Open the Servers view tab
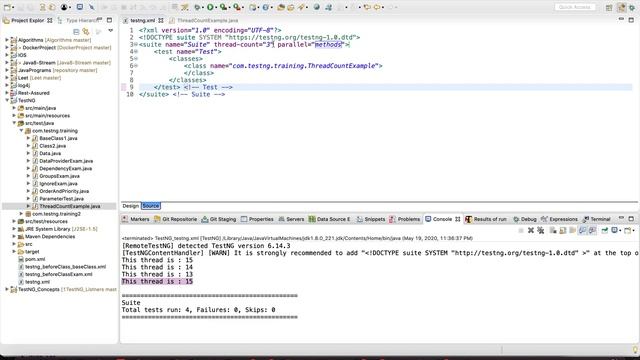The image size is (640, 360). point(291,219)
